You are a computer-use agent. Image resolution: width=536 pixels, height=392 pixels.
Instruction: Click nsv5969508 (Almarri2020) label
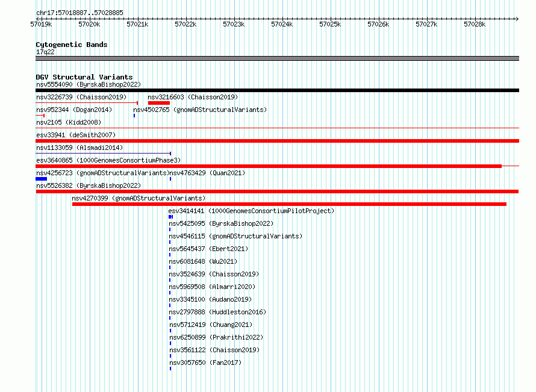[212, 287]
